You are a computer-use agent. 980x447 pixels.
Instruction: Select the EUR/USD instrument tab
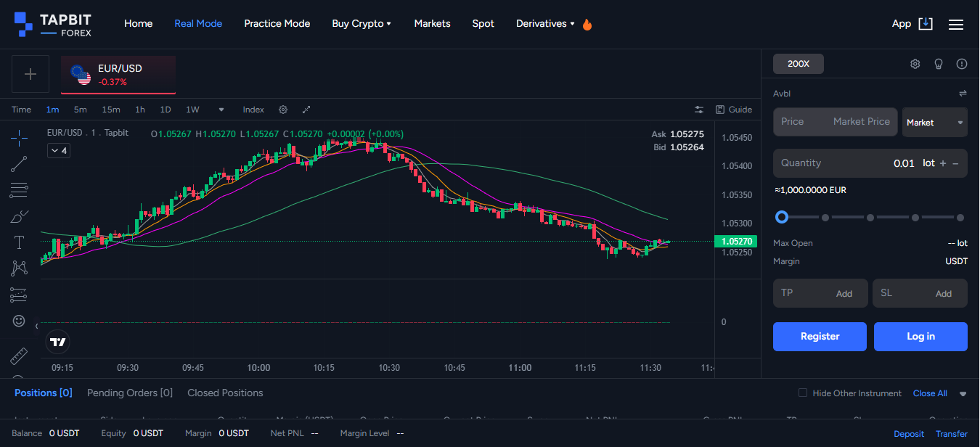tap(118, 75)
